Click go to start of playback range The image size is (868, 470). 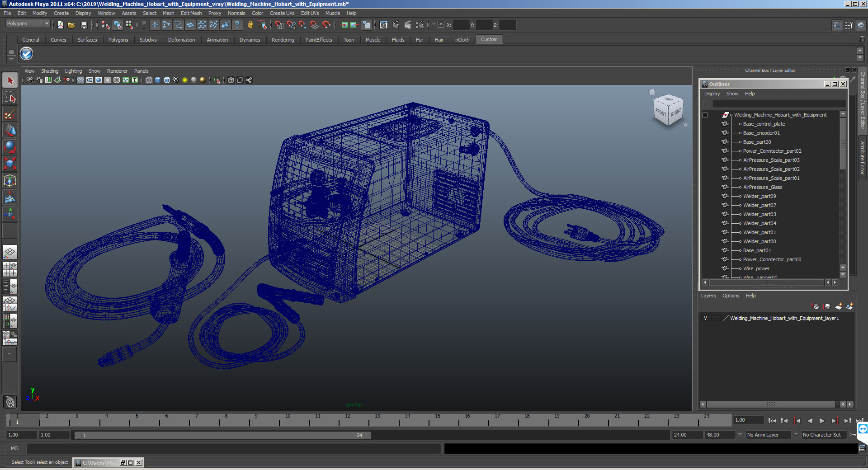tap(772, 421)
